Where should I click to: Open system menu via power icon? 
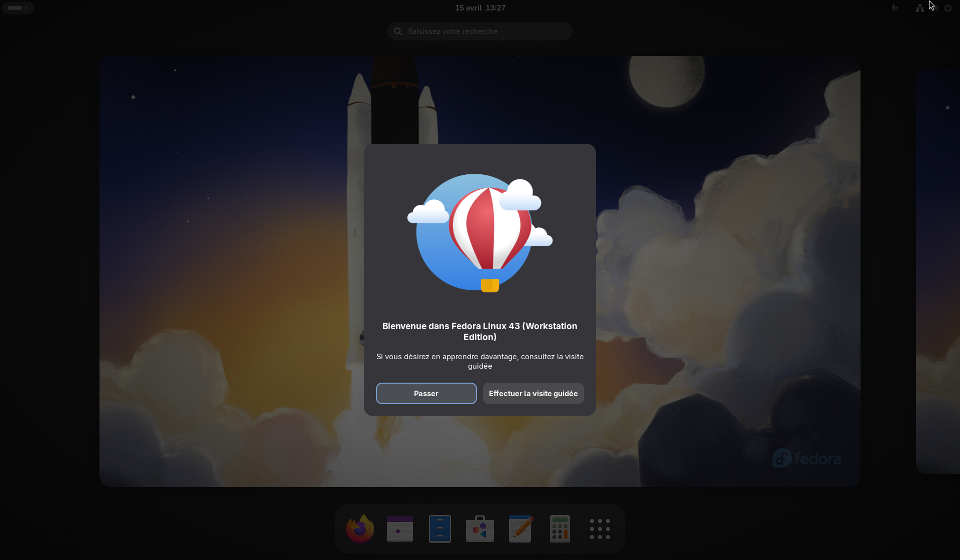click(x=948, y=8)
